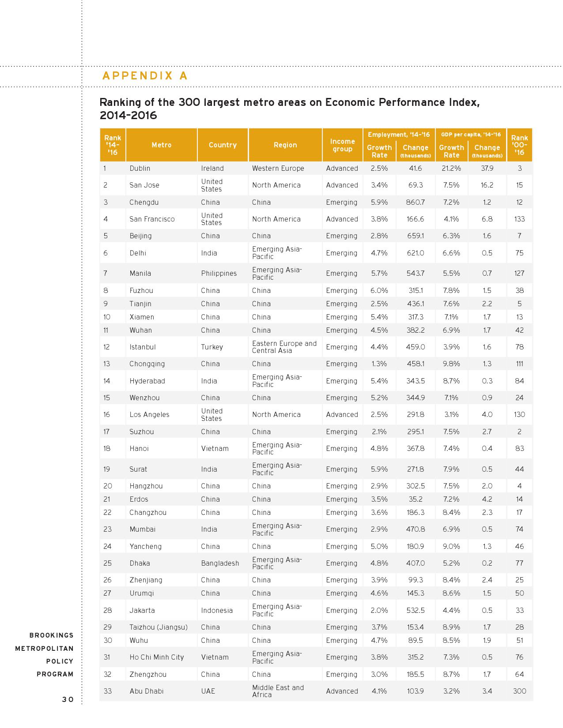Click the Bangladesh country cell
This screenshot has height=728, width=563.
click(220, 563)
